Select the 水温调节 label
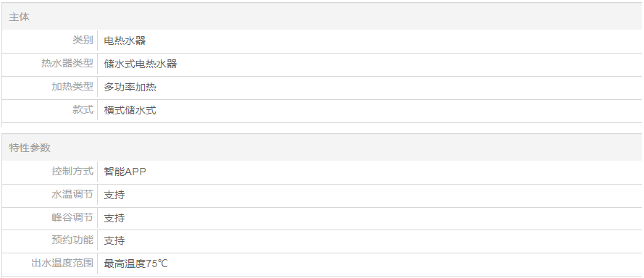This screenshot has height=278, width=644. coord(72,194)
